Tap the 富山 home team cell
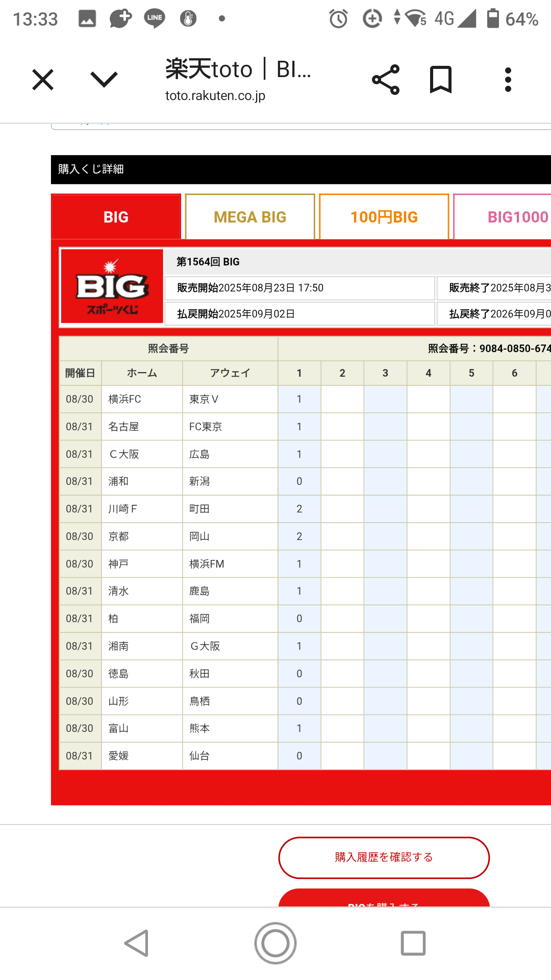The width and height of the screenshot is (551, 980). click(x=142, y=728)
